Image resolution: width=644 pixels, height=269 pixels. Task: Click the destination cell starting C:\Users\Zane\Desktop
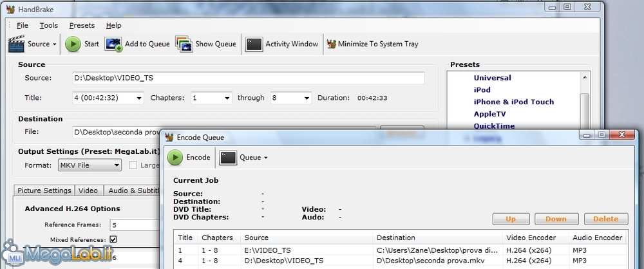click(438, 250)
